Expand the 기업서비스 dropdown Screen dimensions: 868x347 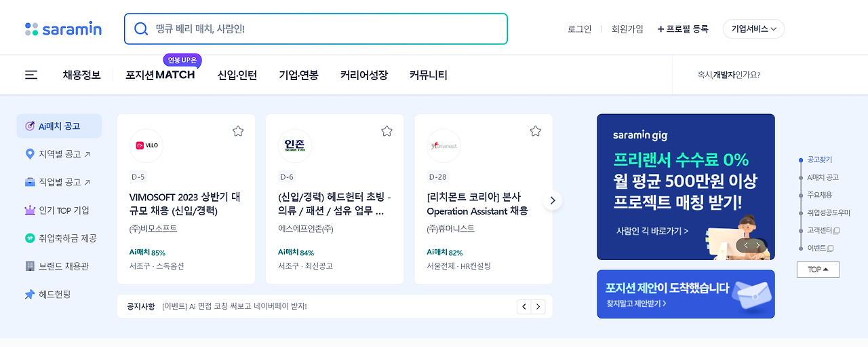[x=753, y=29]
